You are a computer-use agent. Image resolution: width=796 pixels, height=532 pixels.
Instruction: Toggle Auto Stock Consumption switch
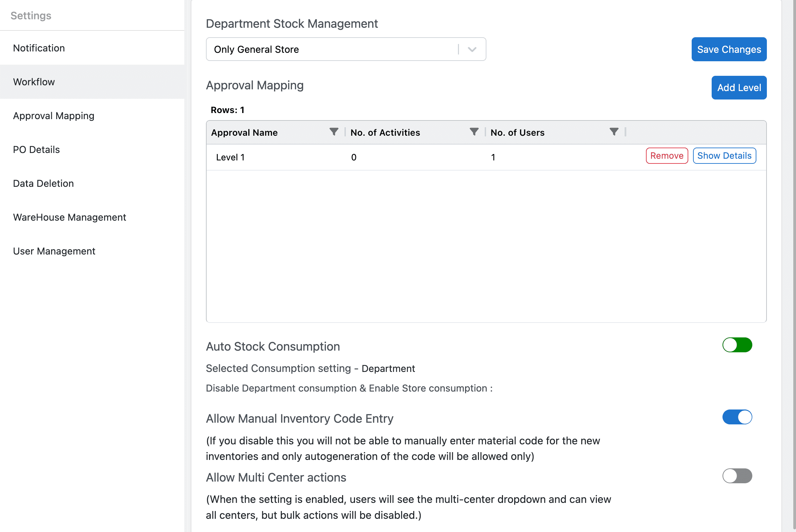[737, 345]
